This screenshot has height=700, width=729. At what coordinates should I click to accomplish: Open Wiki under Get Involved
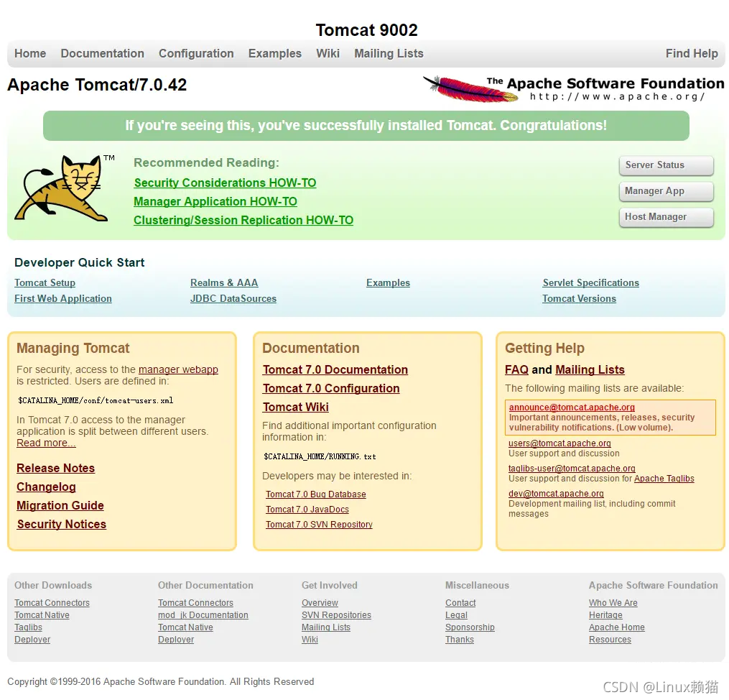(310, 640)
